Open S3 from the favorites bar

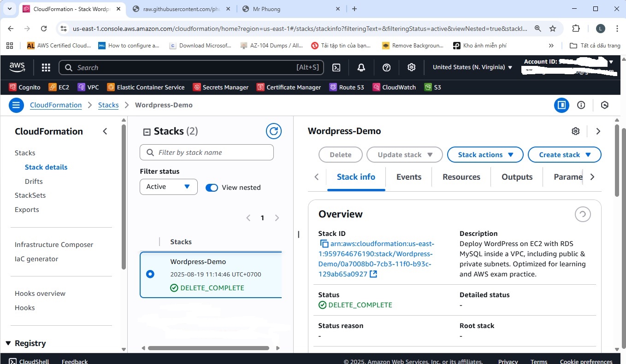tap(433, 87)
